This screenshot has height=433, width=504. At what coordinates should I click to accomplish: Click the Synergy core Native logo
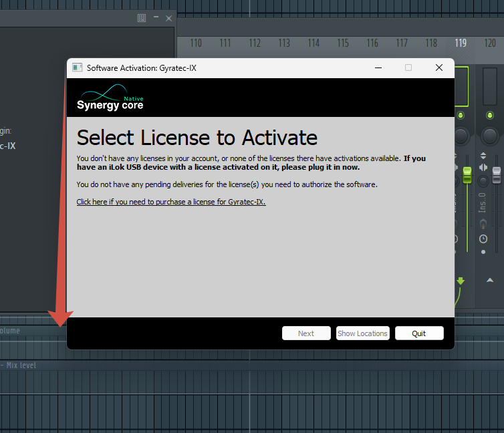pyautogui.click(x=110, y=98)
